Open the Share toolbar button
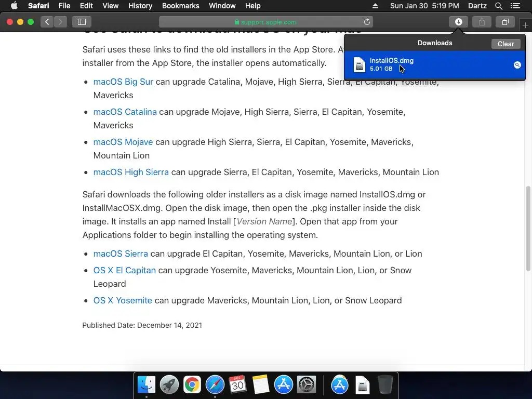The height and width of the screenshot is (399, 532). [x=482, y=22]
